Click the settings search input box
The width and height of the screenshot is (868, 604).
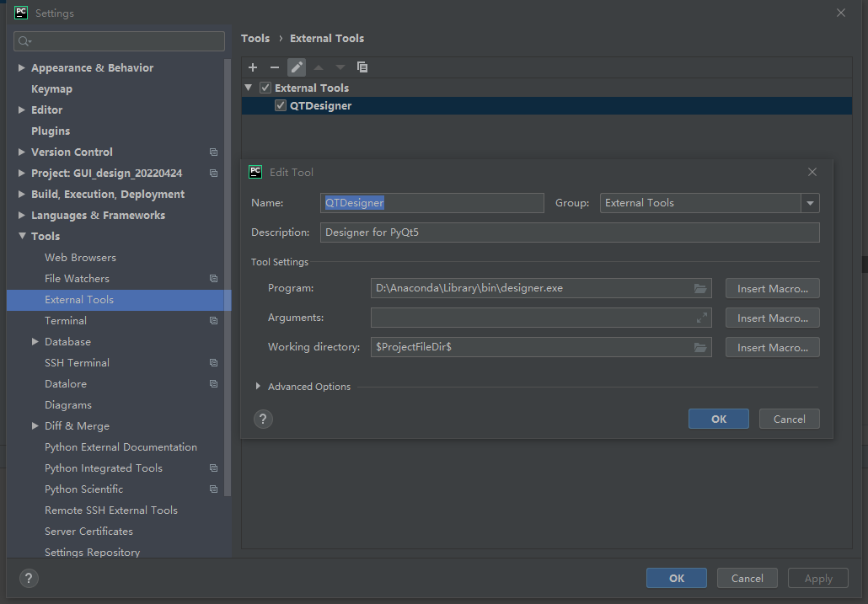tap(119, 41)
